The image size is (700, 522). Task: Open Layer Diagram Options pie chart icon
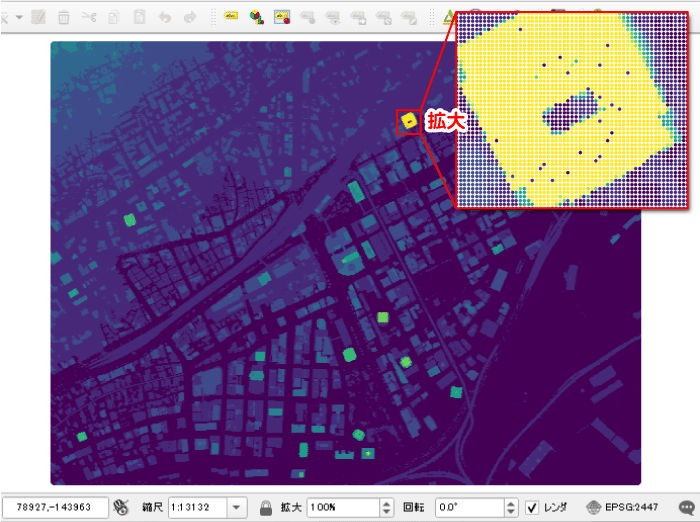click(x=256, y=17)
